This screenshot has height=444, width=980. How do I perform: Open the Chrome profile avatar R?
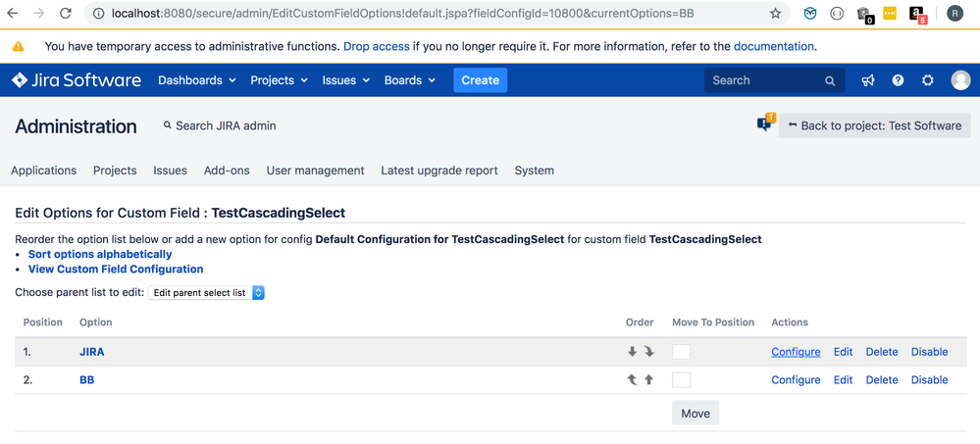tap(954, 13)
